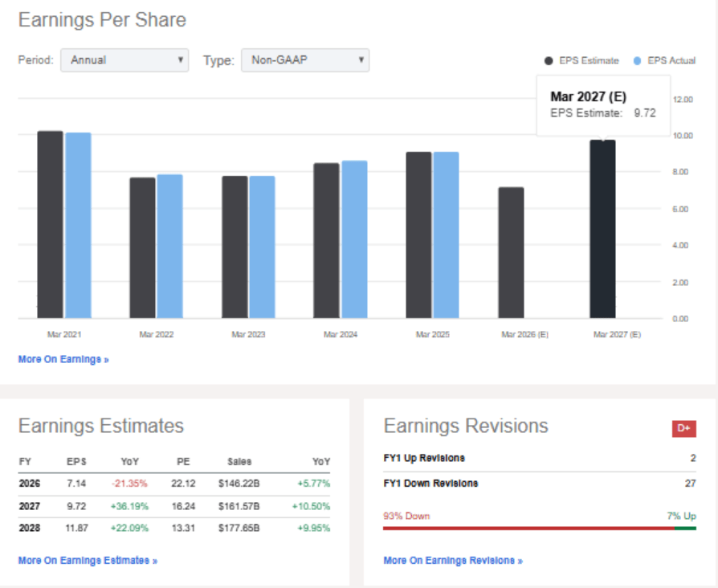The image size is (718, 588).
Task: Click the red 93% Down progress bar
Action: pyautogui.click(x=529, y=529)
